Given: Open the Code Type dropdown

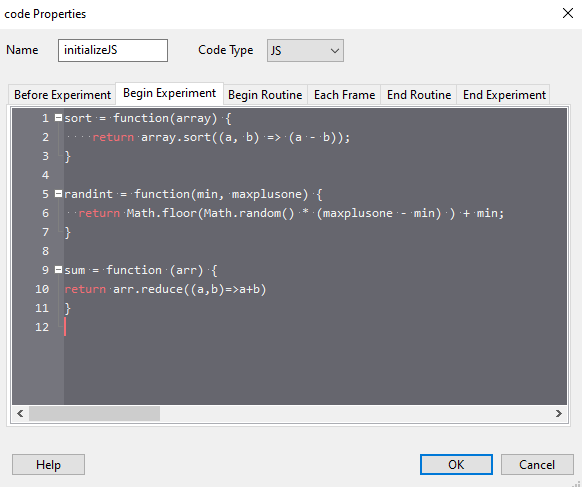Looking at the screenshot, I should click(305, 50).
